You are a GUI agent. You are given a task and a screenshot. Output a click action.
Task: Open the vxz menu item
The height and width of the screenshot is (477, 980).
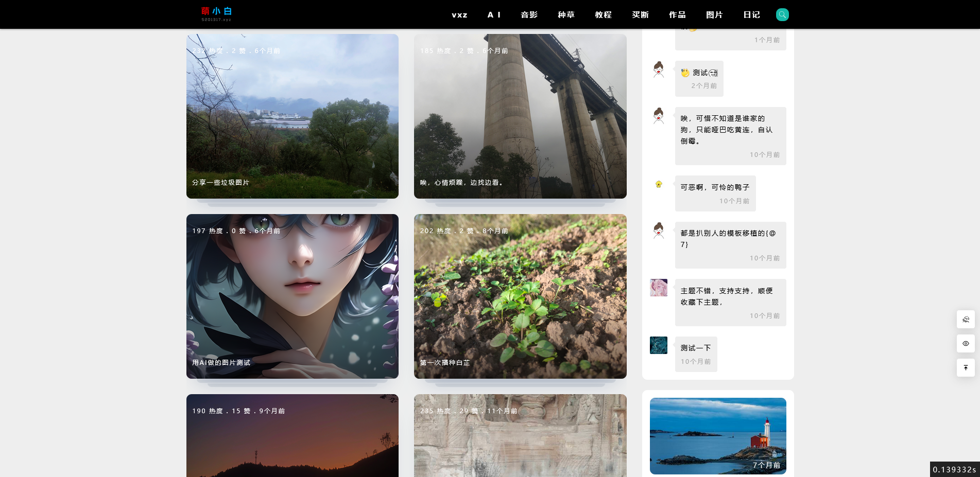(x=459, y=14)
